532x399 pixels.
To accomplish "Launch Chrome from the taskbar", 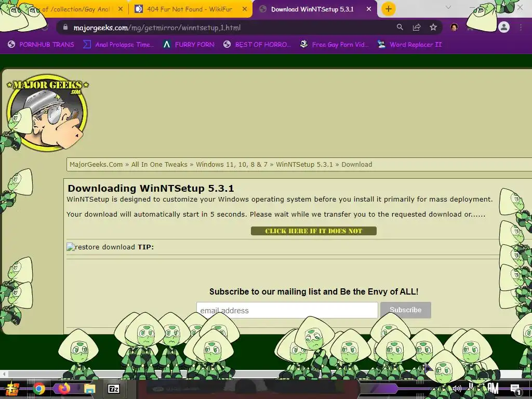I will [38, 389].
